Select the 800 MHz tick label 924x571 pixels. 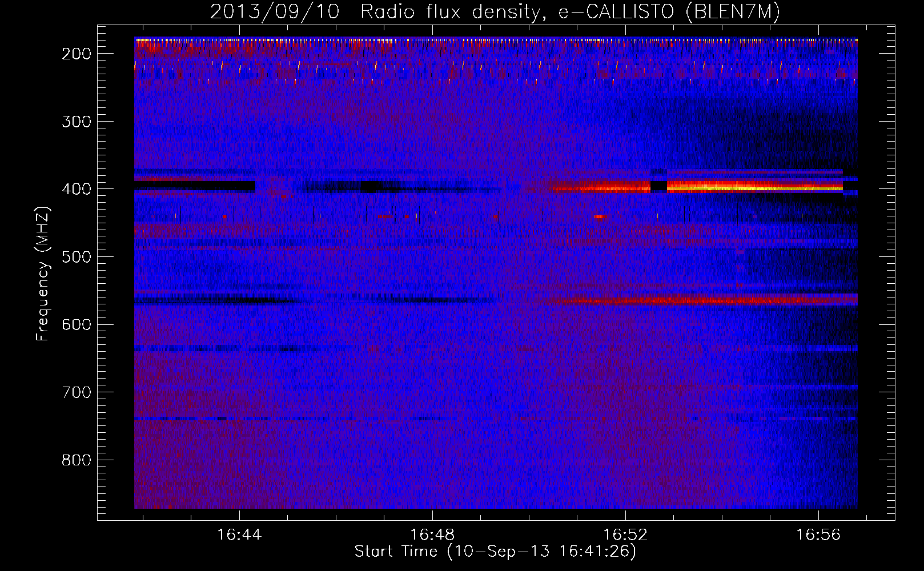point(76,460)
